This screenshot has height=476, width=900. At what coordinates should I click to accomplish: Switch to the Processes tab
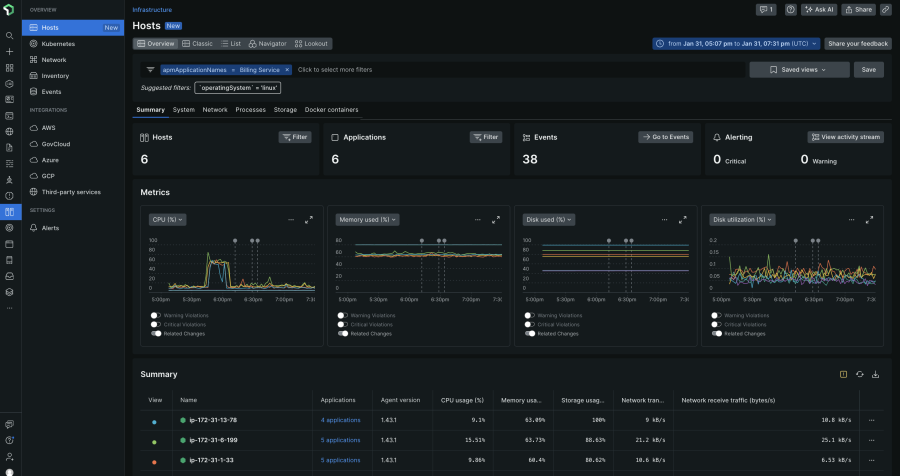[250, 109]
